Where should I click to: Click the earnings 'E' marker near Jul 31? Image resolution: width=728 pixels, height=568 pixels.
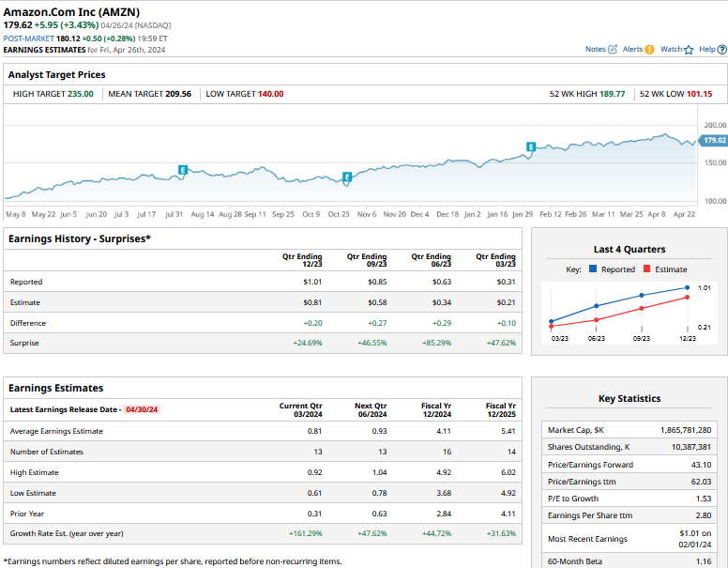tap(183, 170)
